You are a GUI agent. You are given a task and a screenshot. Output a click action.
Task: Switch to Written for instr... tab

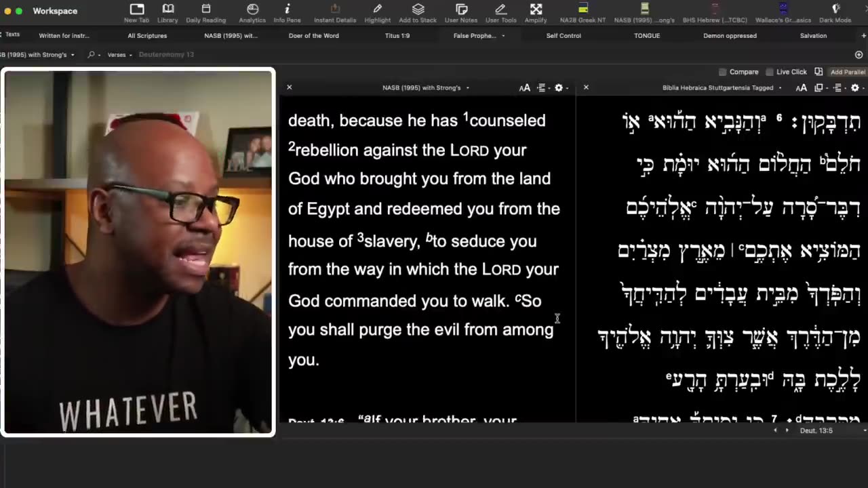pyautogui.click(x=64, y=35)
